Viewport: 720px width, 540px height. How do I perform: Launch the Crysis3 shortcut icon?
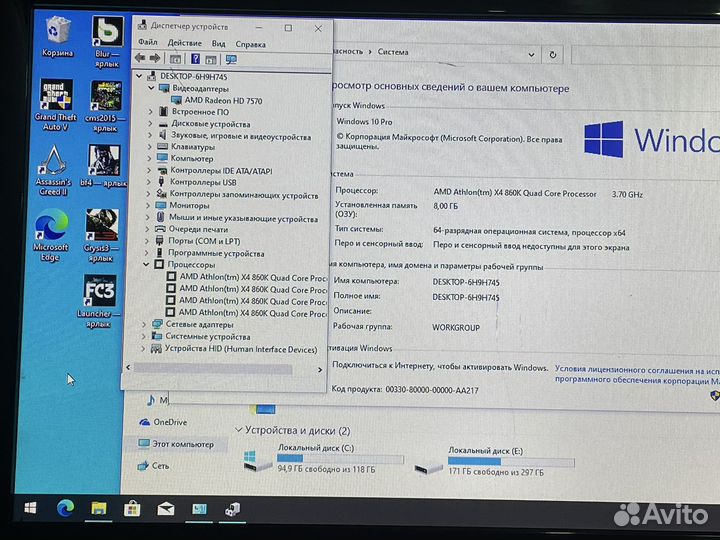click(101, 236)
